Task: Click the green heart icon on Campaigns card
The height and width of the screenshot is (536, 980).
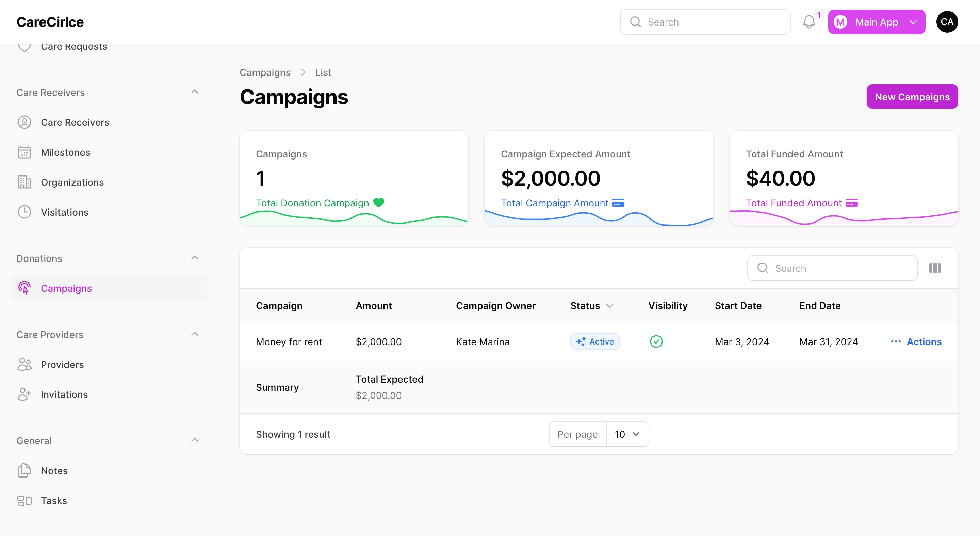Action: click(x=378, y=203)
